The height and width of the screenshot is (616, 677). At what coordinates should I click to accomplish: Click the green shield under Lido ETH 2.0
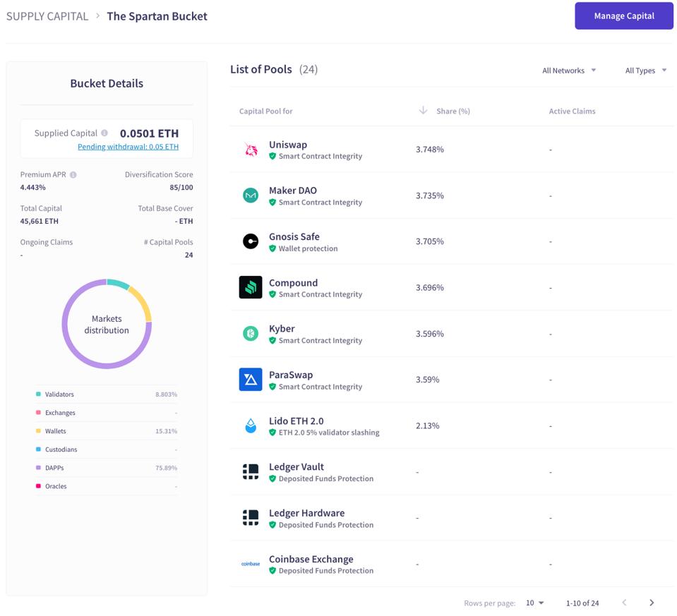[x=272, y=433]
